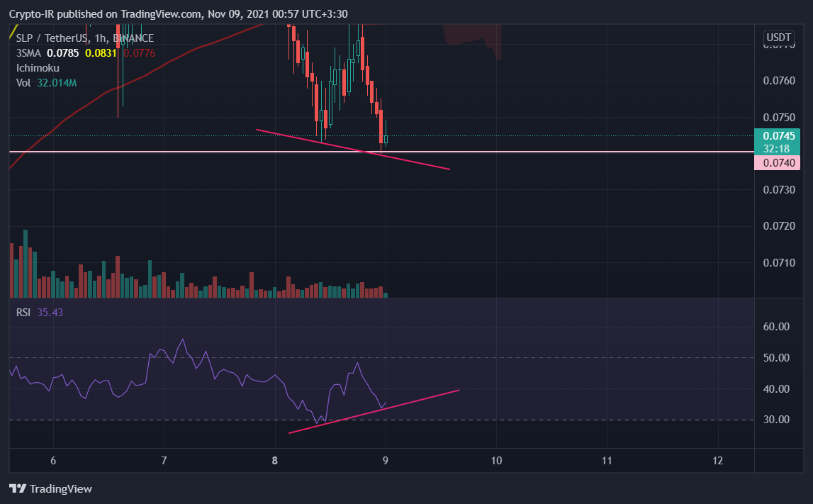
Task: Click the published-on TradingView.com header text
Action: pyautogui.click(x=179, y=14)
